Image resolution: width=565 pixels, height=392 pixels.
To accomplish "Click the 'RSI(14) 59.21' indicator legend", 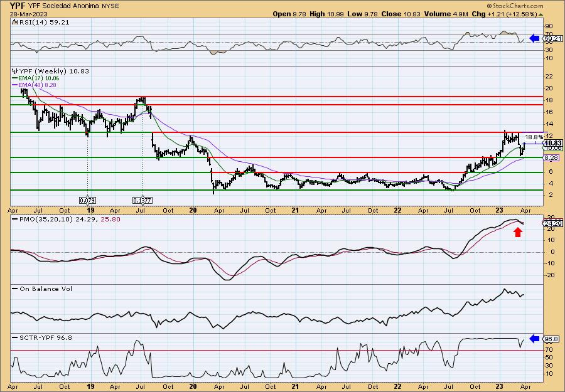I will (41, 23).
